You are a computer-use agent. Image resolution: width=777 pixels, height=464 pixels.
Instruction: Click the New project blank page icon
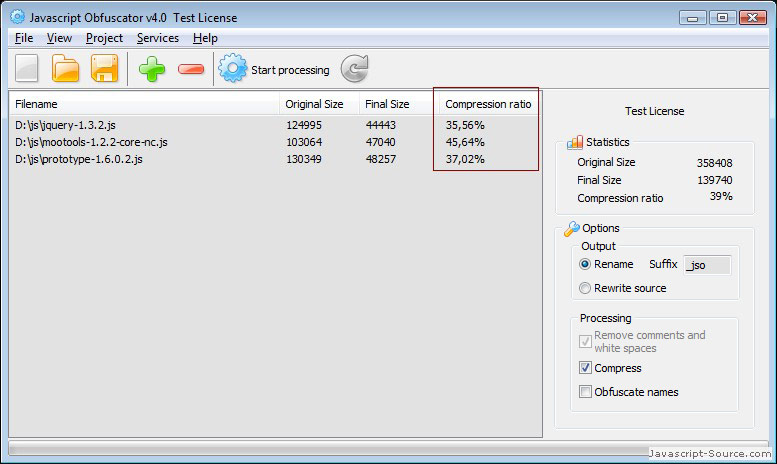click(x=27, y=68)
